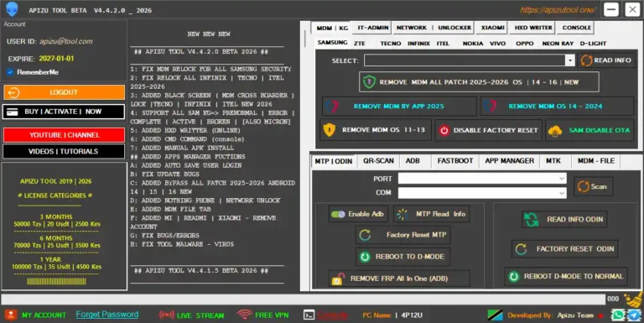
Task: Open the APP MANAGER tab
Action: pyautogui.click(x=509, y=161)
